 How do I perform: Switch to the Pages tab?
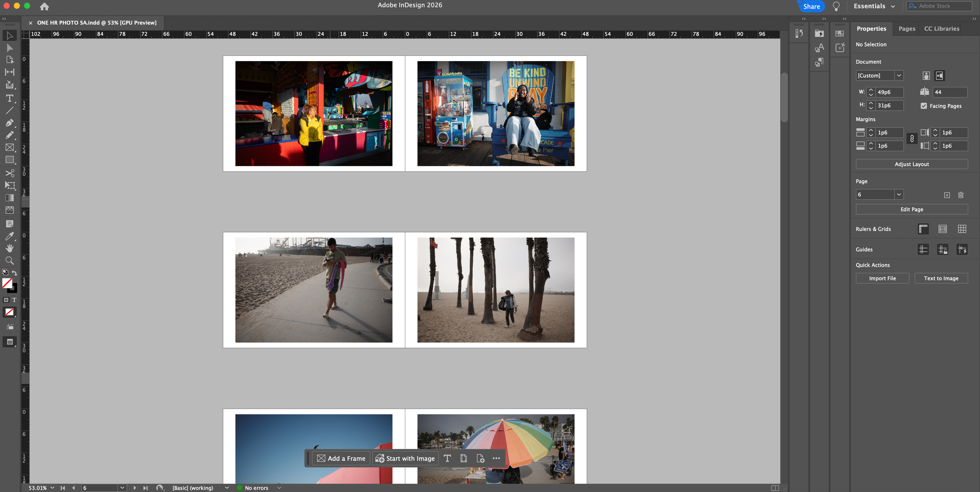[907, 29]
